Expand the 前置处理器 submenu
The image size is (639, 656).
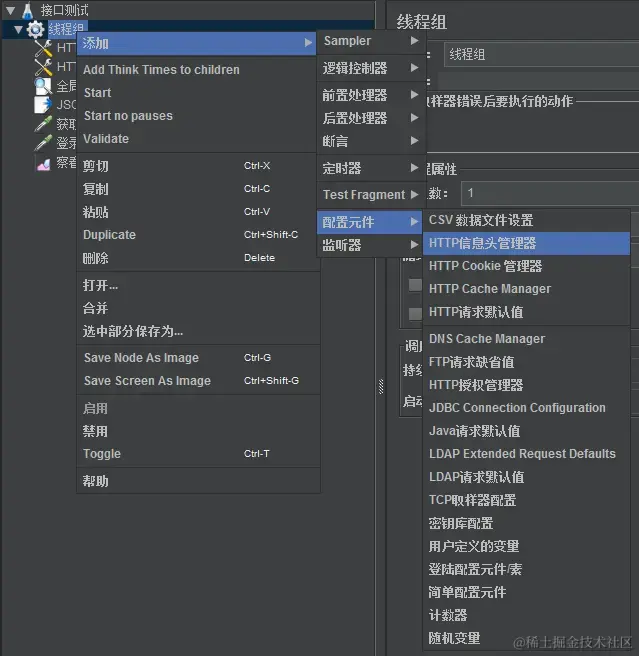[x=371, y=95]
